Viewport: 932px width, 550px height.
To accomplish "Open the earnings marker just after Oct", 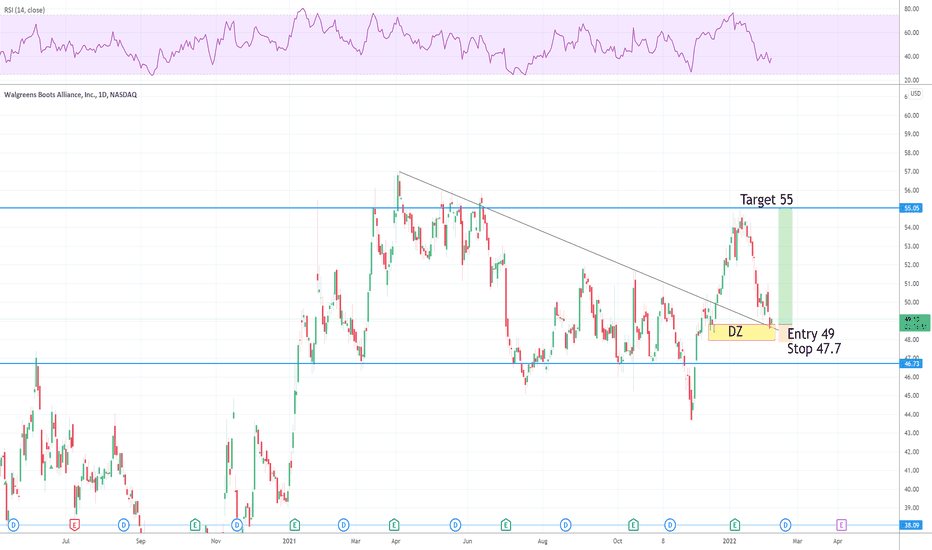I will (633, 525).
